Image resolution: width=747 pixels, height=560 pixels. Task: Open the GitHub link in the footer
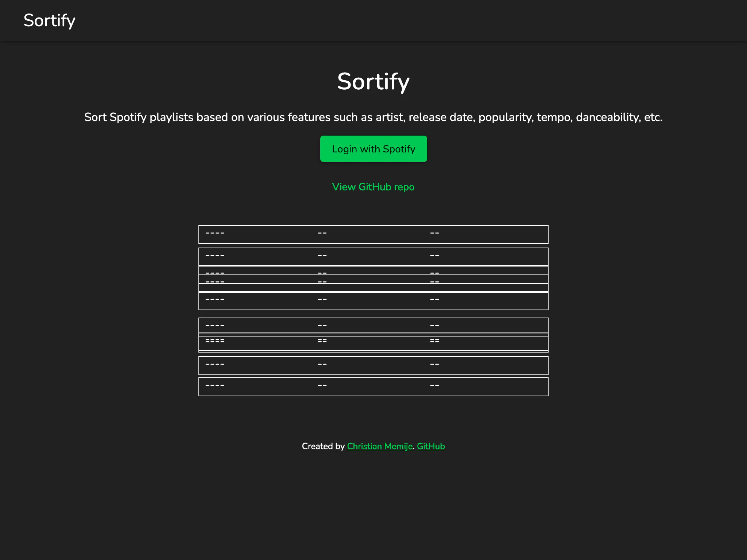coord(431,446)
